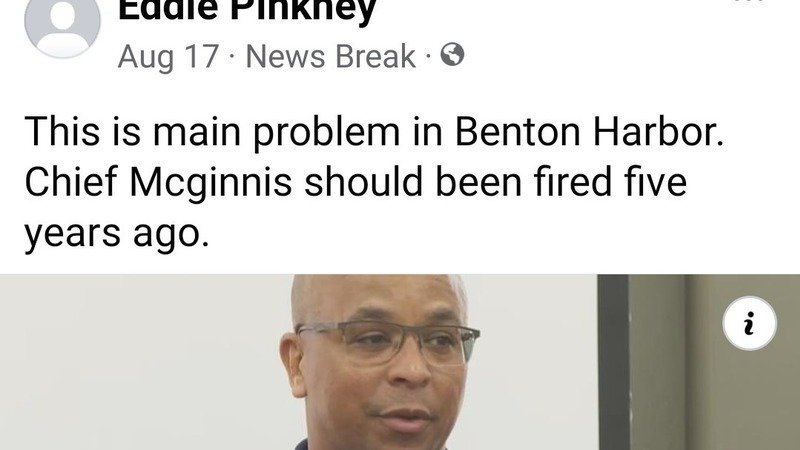
Task: Open the News Break source link
Action: (331, 56)
